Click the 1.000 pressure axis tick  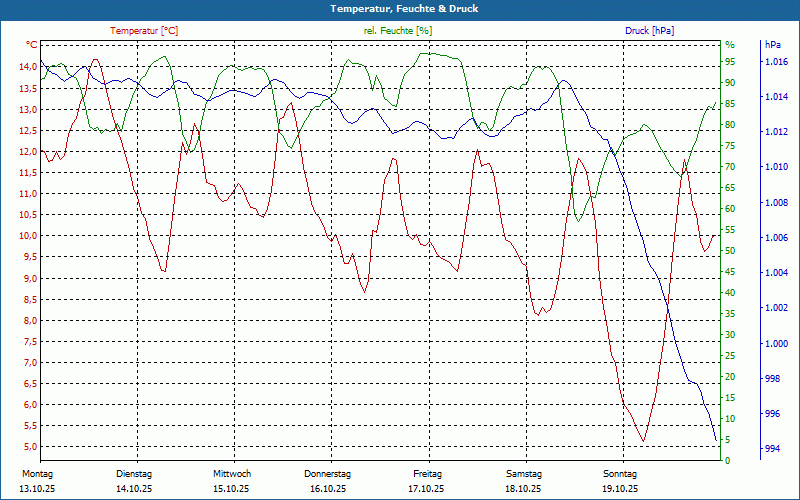pyautogui.click(x=776, y=343)
